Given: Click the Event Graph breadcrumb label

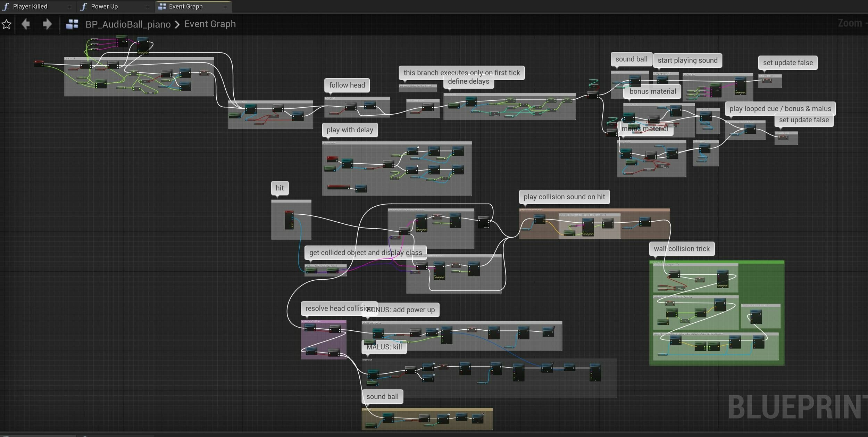Looking at the screenshot, I should click(210, 24).
